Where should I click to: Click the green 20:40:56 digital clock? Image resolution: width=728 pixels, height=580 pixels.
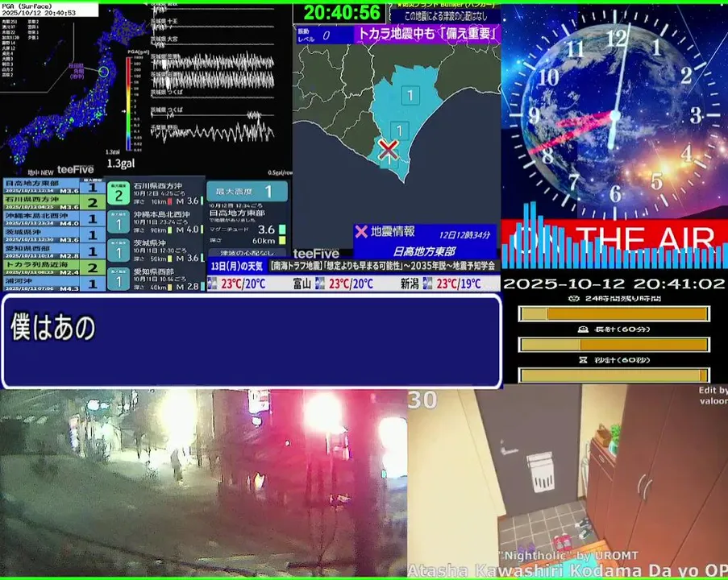tap(341, 13)
